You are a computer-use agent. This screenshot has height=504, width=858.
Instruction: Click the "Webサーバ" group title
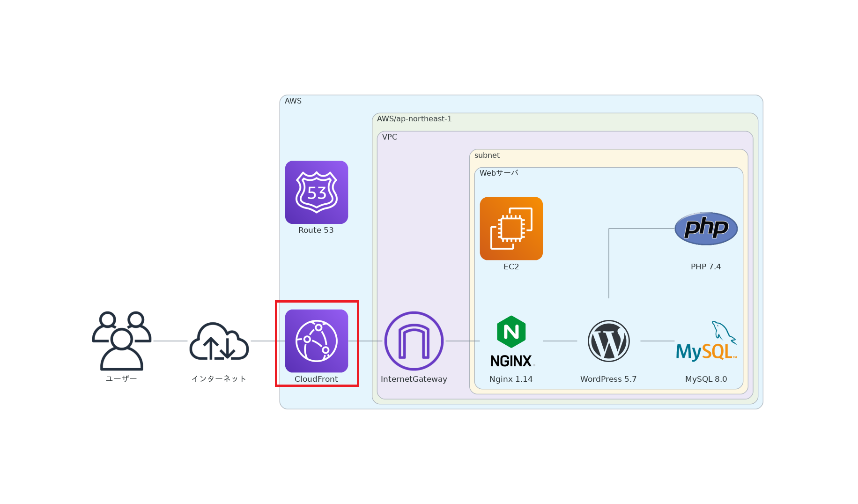pyautogui.click(x=499, y=173)
